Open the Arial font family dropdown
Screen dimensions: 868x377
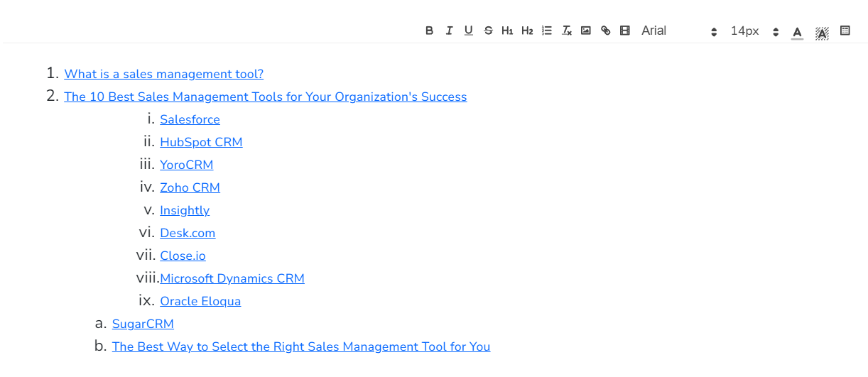[x=679, y=31]
